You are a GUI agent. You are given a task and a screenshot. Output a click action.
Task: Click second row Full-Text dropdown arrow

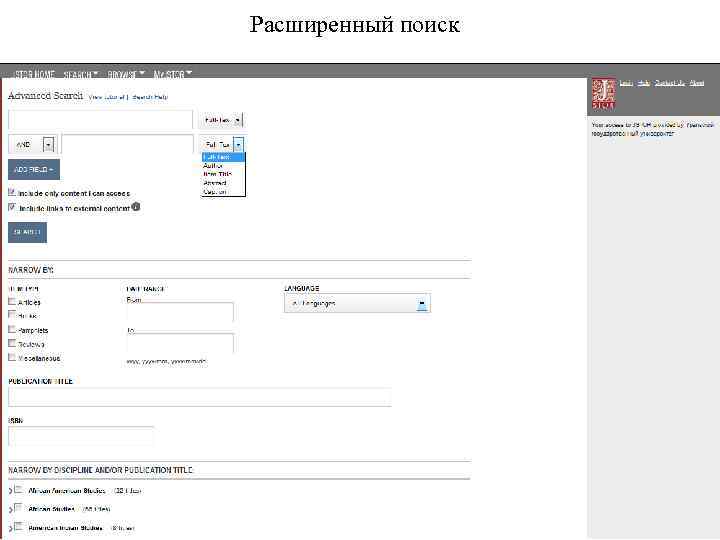[238, 145]
